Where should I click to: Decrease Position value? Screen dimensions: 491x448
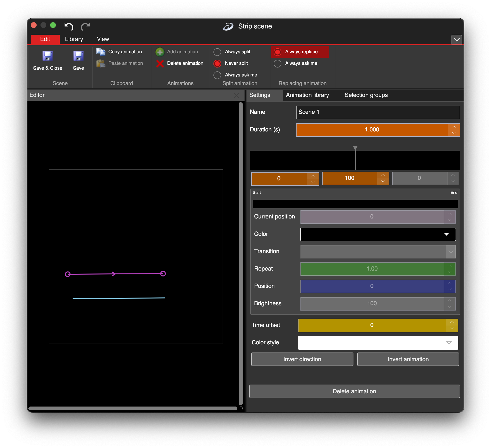[450, 289]
